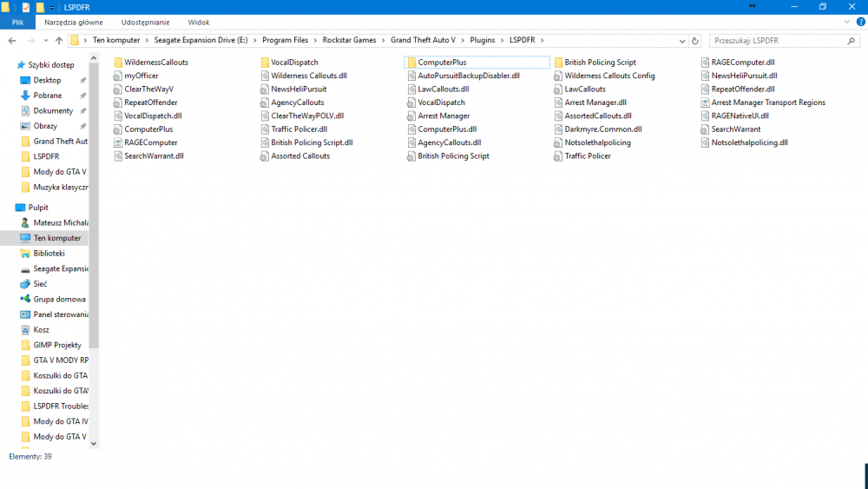Select the ComputerPlus folder icon

click(x=411, y=63)
